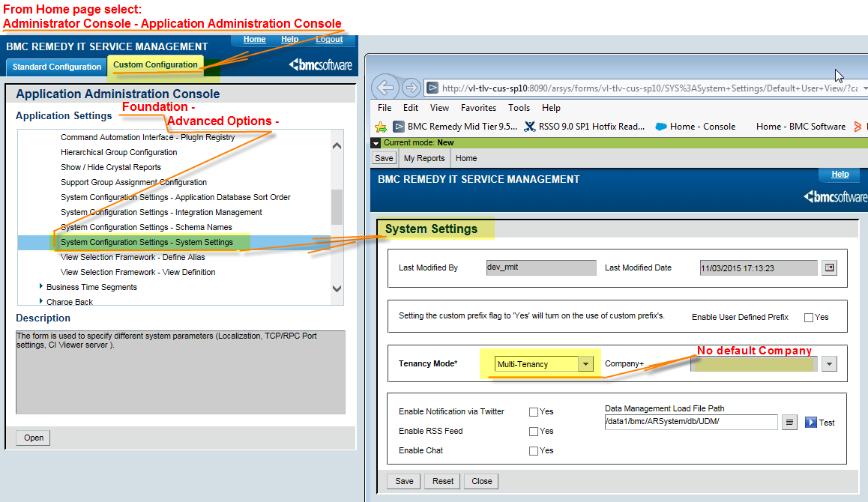Click the Test play button icon
This screenshot has width=868, height=502.
pyautogui.click(x=811, y=422)
